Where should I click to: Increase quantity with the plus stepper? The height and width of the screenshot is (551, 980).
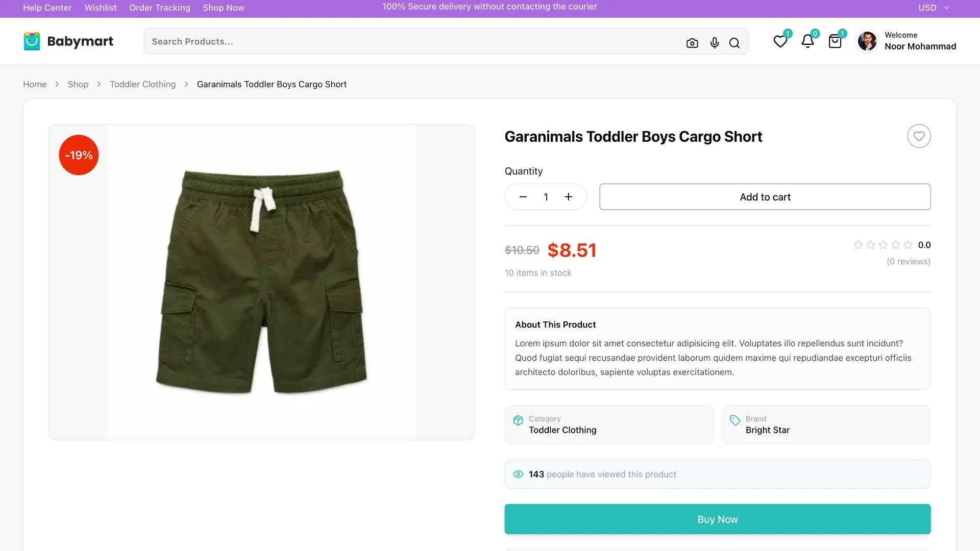[568, 196]
